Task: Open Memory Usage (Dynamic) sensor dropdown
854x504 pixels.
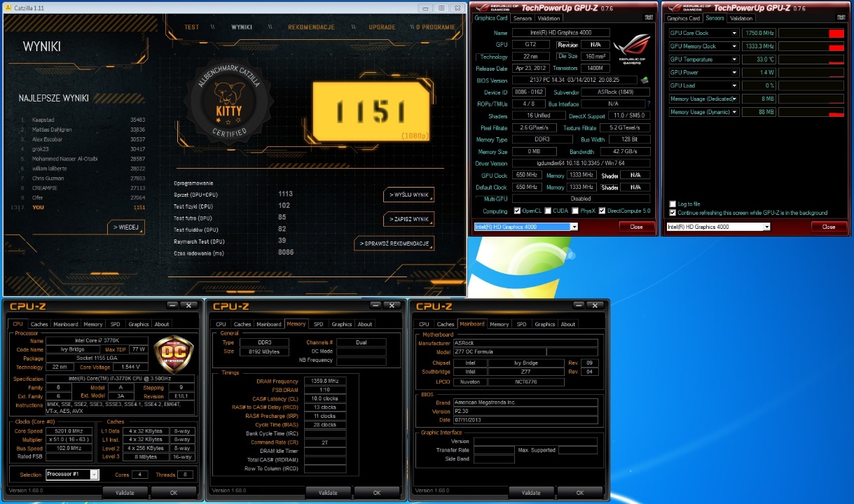Action: click(x=734, y=112)
